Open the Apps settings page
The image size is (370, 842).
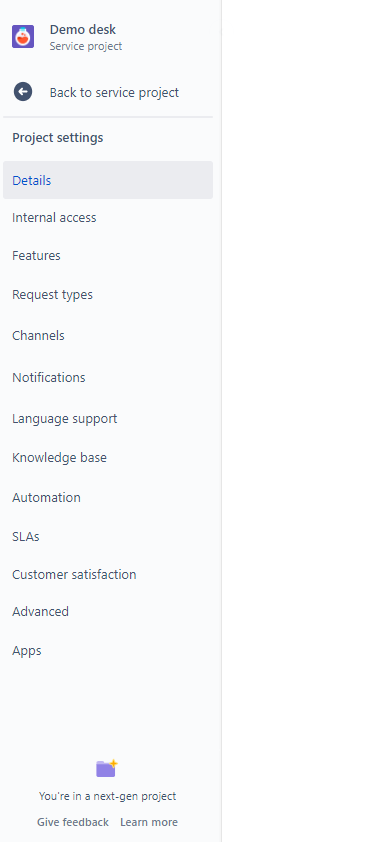click(x=108, y=651)
